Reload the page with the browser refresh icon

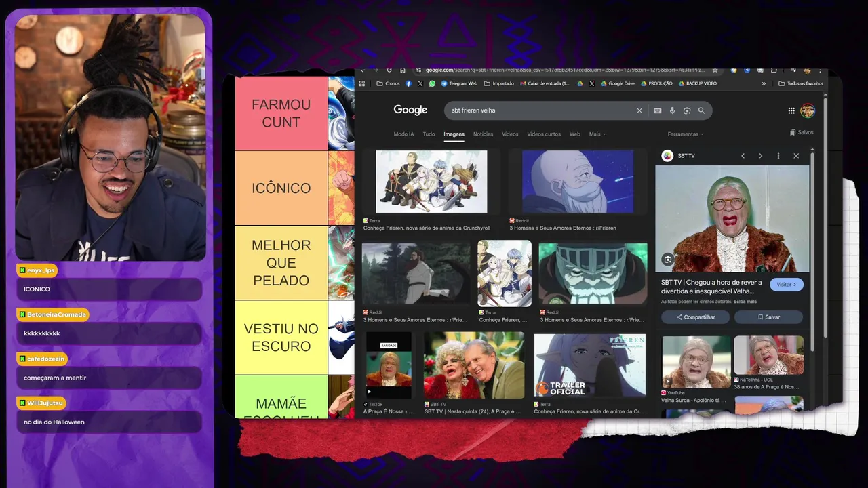[389, 70]
